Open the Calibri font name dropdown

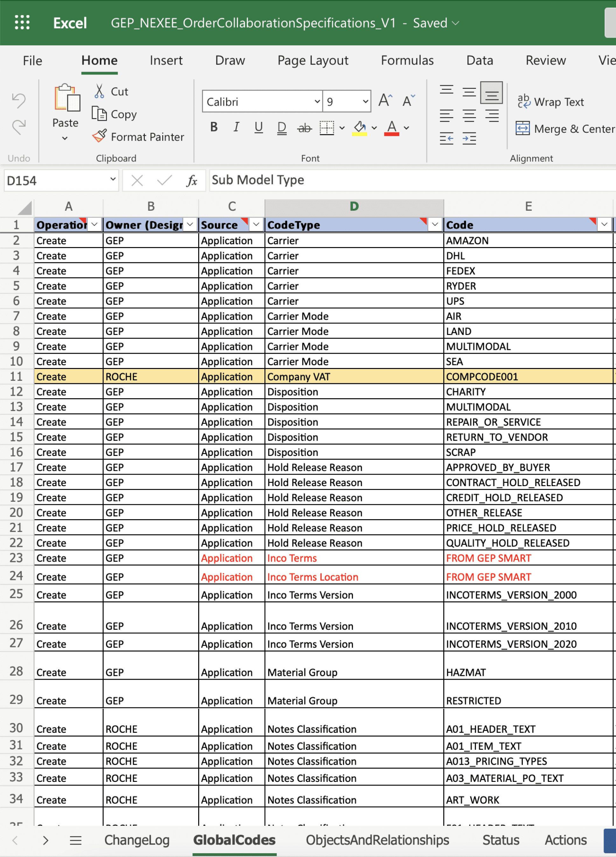[317, 101]
